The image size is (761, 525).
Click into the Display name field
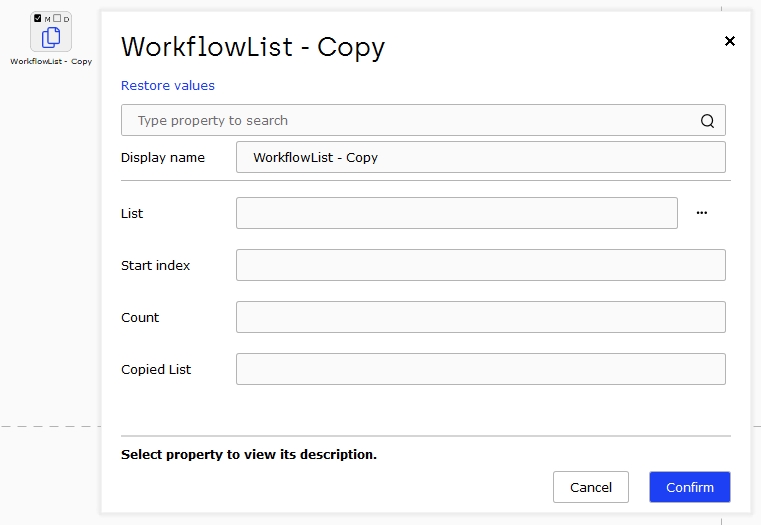point(480,157)
